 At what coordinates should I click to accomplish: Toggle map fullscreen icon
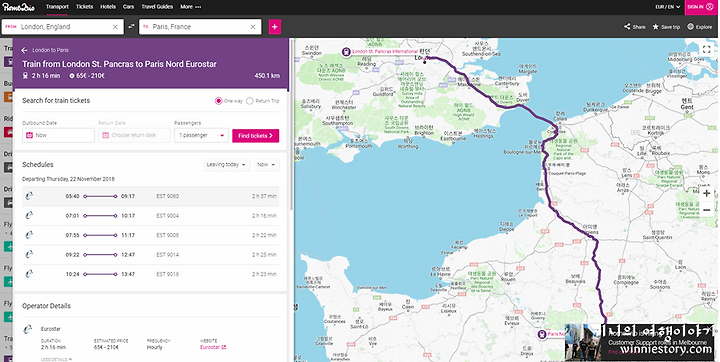click(x=707, y=50)
